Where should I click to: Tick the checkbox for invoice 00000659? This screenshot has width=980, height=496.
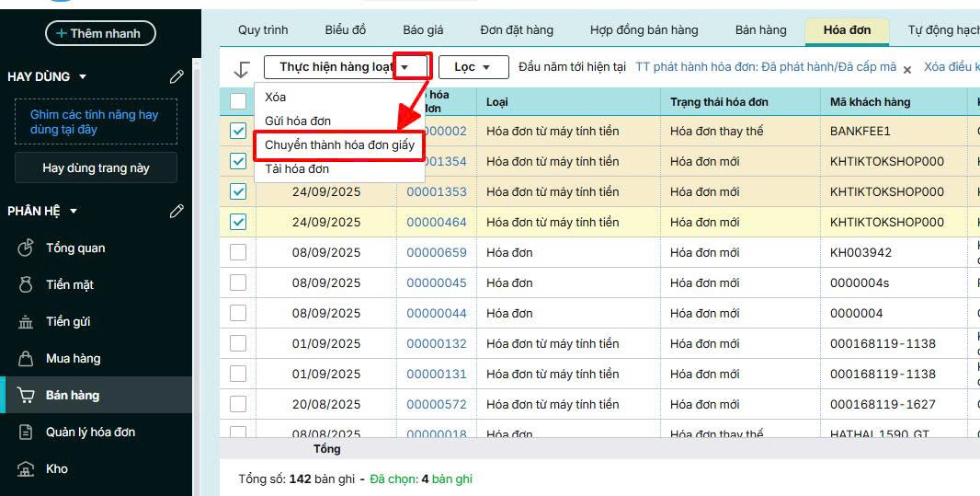[238, 252]
